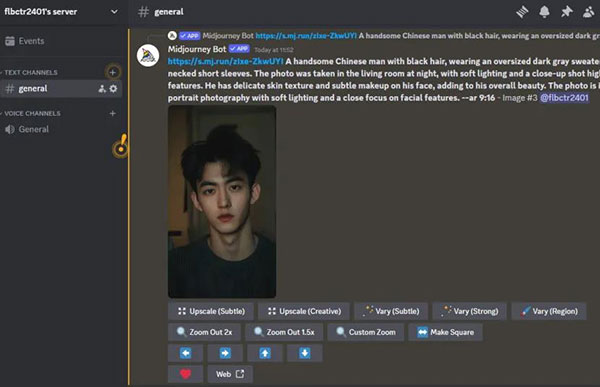Click the left arrow pan button
This screenshot has width=600, height=387.
pos(186,353)
